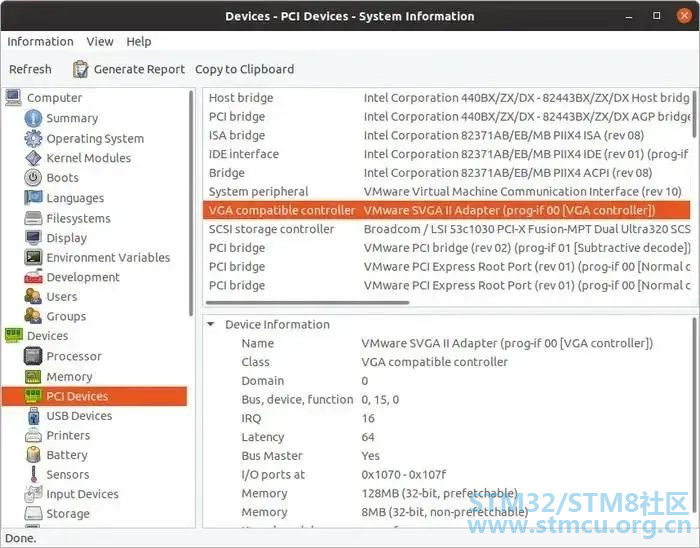Click the Bus, device, function value
The height and width of the screenshot is (548, 700).
click(x=380, y=399)
